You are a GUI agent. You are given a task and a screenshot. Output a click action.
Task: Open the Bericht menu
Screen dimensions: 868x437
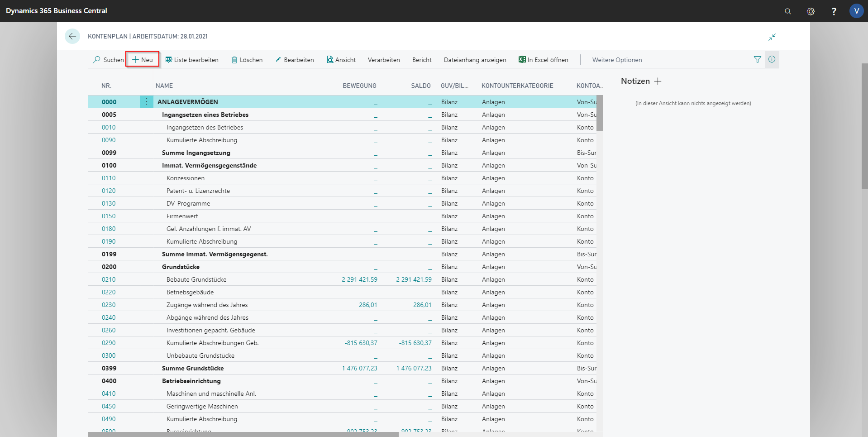pyautogui.click(x=422, y=60)
